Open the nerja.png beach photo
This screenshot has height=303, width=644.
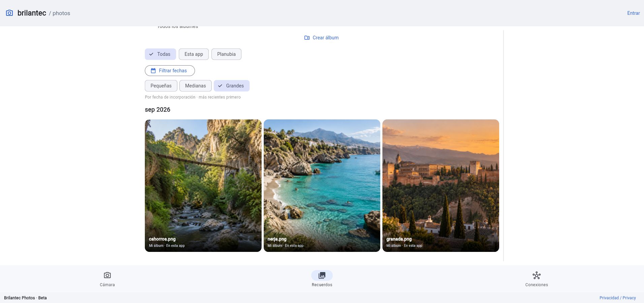tap(322, 186)
